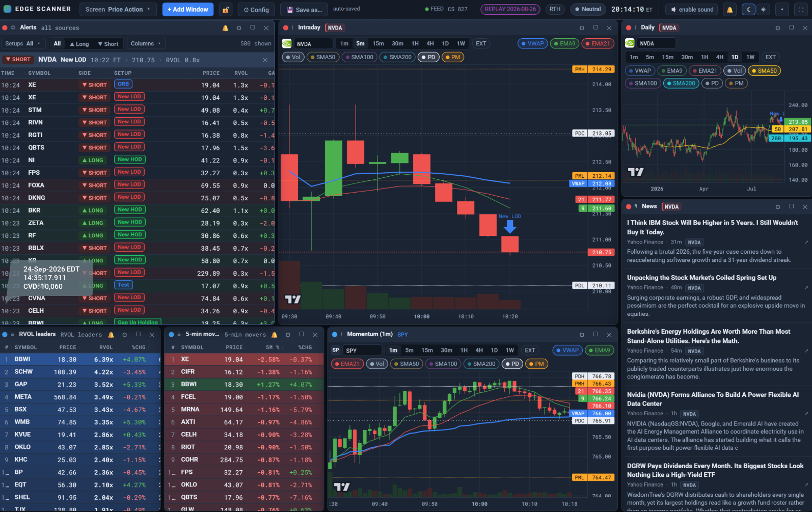Enter fullscreen with top bar icon
The height and width of the screenshot is (512, 812).
click(x=801, y=10)
